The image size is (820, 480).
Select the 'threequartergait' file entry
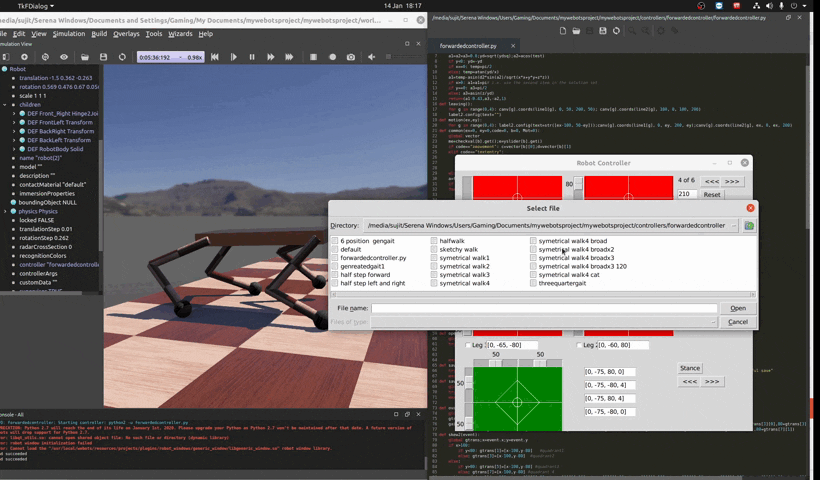click(562, 283)
